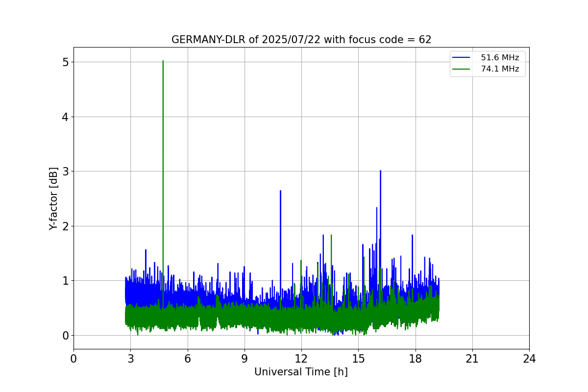588x392 pixels.
Task: Click the x-axis tick label "12"
Action: pos(301,359)
